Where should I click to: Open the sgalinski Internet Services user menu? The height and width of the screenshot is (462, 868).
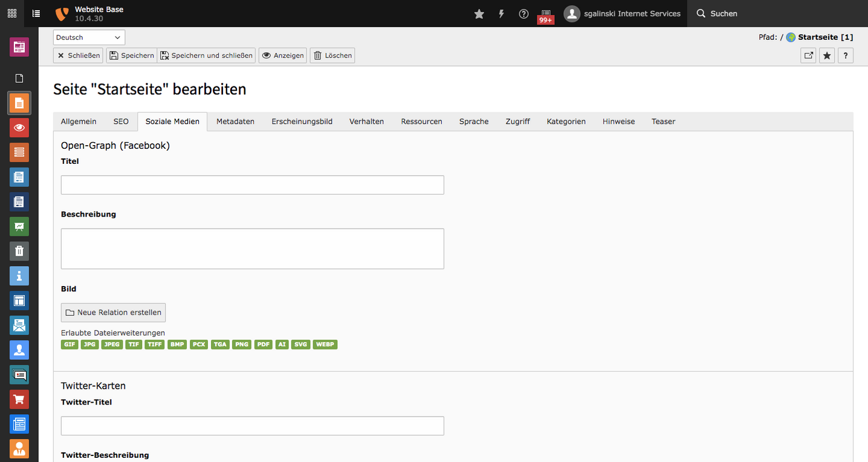622,13
